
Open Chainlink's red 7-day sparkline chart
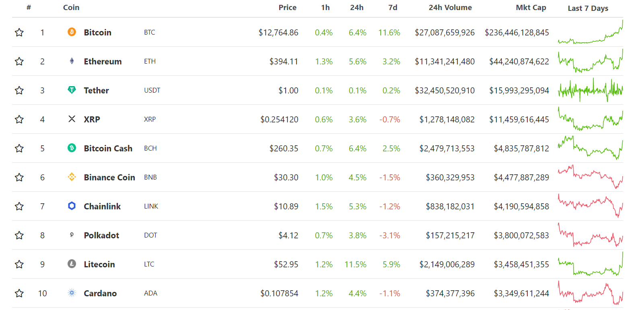pyautogui.click(x=590, y=206)
